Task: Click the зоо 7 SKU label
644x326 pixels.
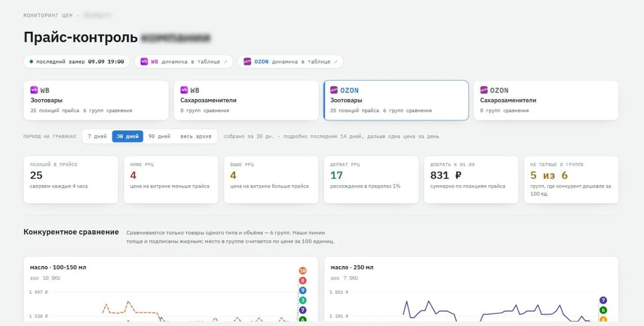Action: pos(344,278)
